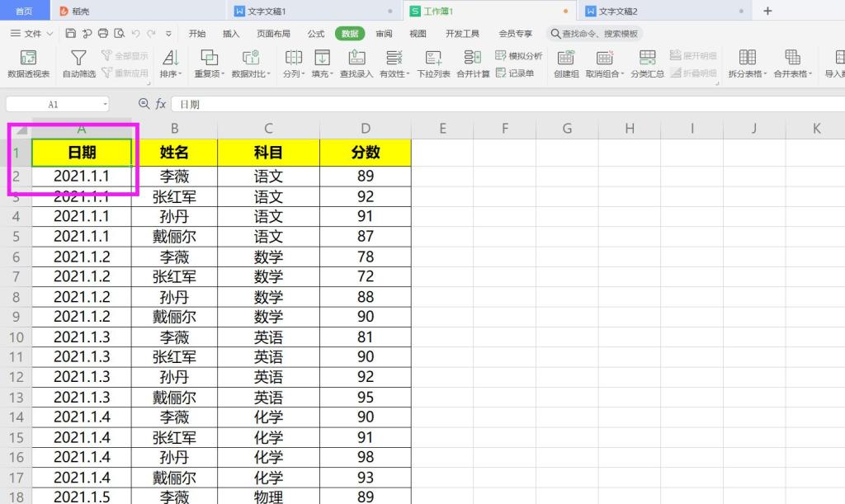The width and height of the screenshot is (845, 504).
Task: Open the 文字文稿1 document tab
Action: (266, 12)
